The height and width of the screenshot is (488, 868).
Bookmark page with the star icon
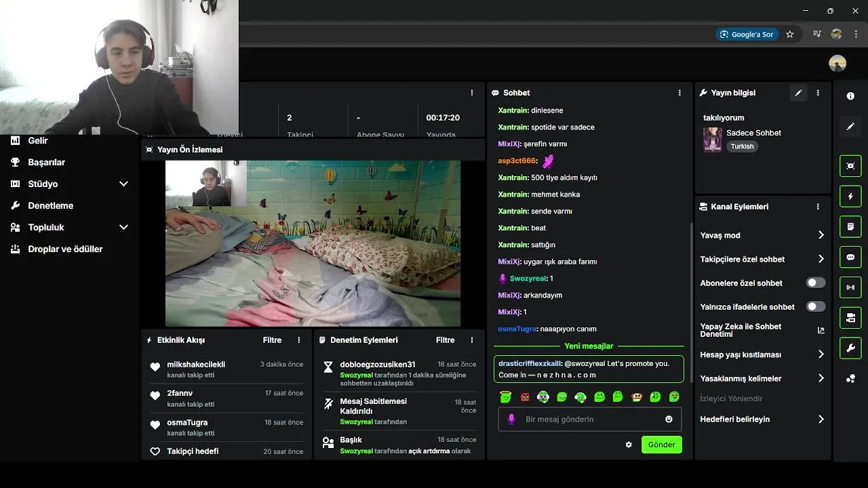pyautogui.click(x=789, y=34)
